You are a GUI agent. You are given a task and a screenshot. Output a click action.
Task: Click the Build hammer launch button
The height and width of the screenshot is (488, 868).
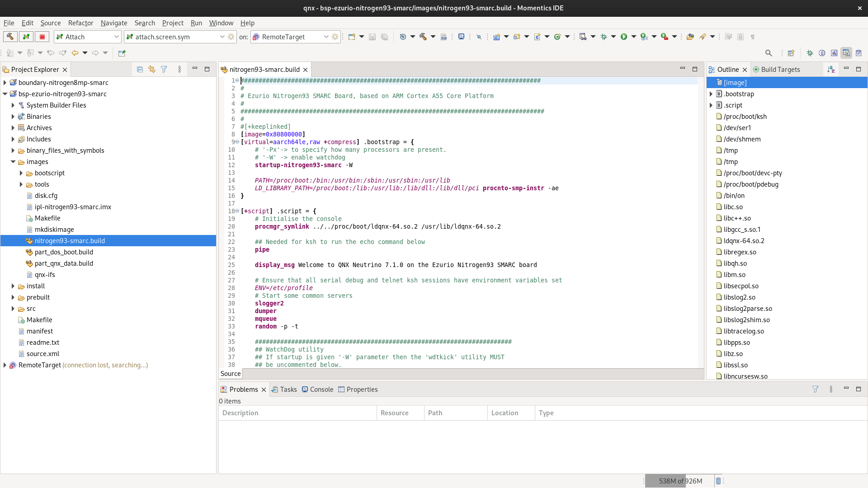tap(10, 37)
